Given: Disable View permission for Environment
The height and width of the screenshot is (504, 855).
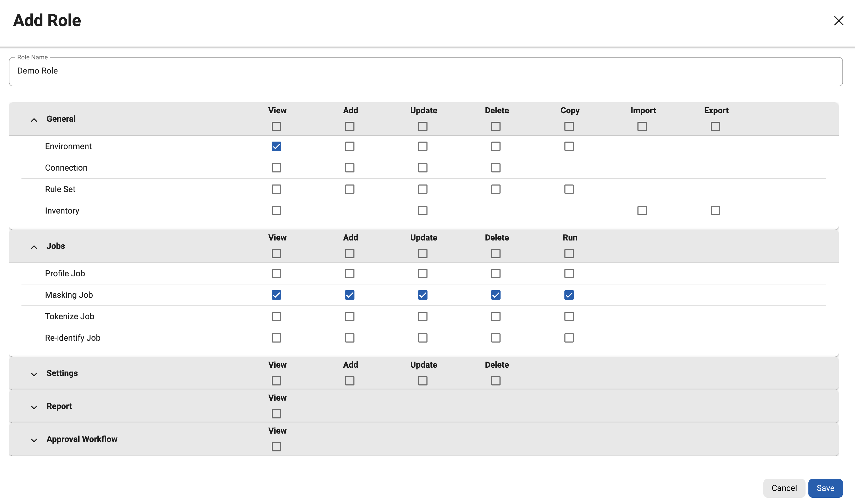Looking at the screenshot, I should click(x=276, y=146).
